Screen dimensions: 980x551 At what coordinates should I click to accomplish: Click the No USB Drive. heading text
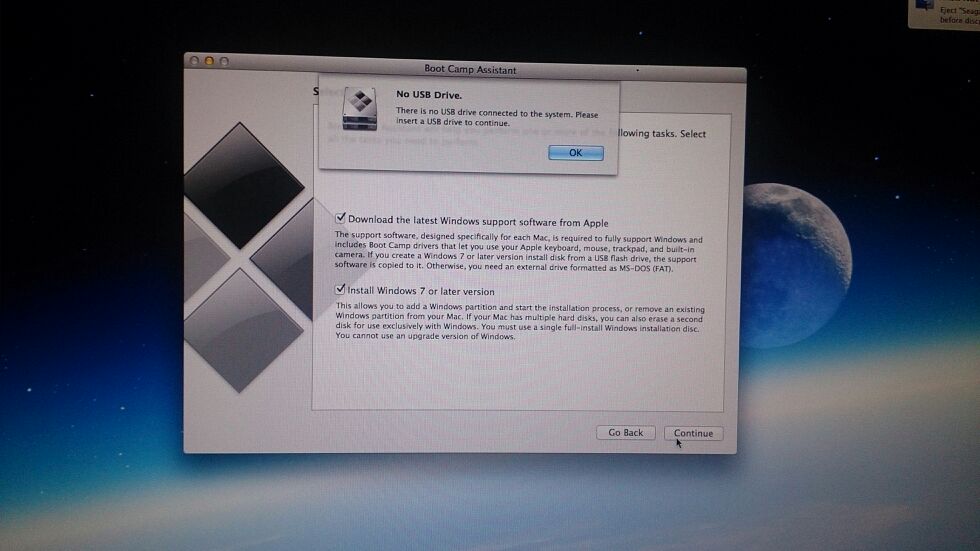pyautogui.click(x=429, y=95)
